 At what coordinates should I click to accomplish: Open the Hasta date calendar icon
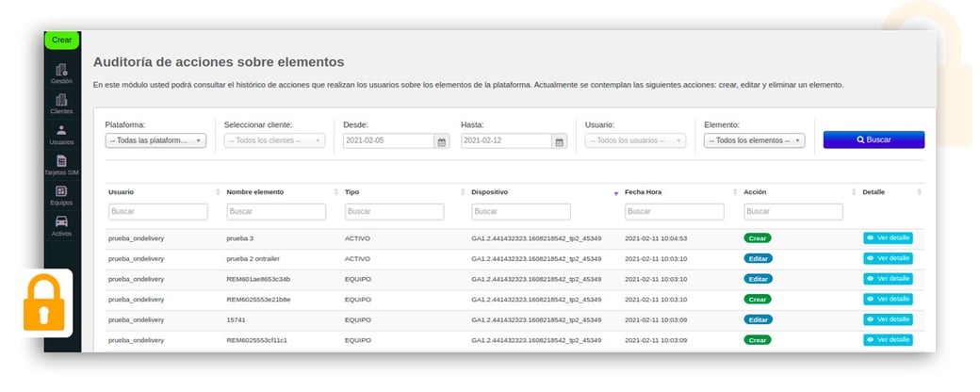coord(560,141)
